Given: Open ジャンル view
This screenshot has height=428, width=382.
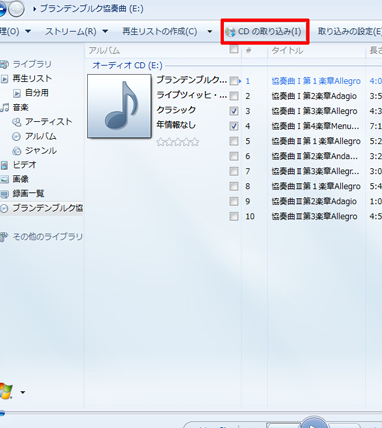Looking at the screenshot, I should 41,151.
